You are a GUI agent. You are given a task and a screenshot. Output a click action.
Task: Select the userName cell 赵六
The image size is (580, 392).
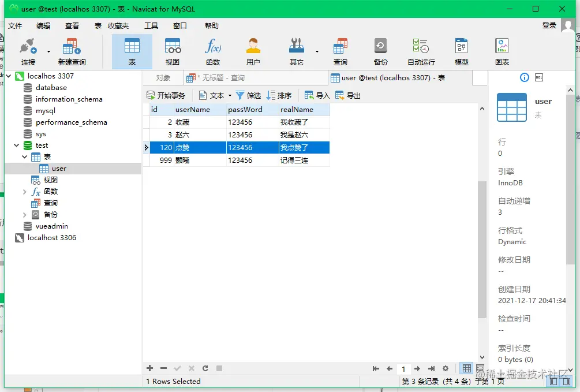point(200,135)
